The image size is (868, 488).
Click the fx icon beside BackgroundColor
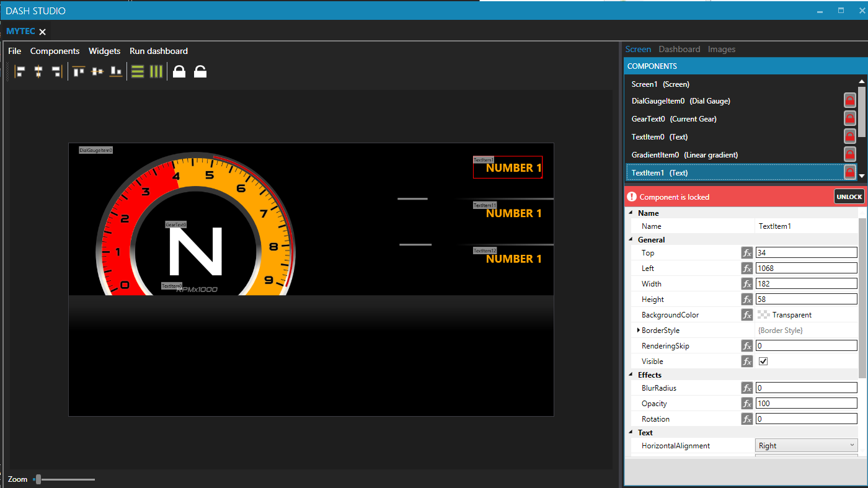click(747, 315)
